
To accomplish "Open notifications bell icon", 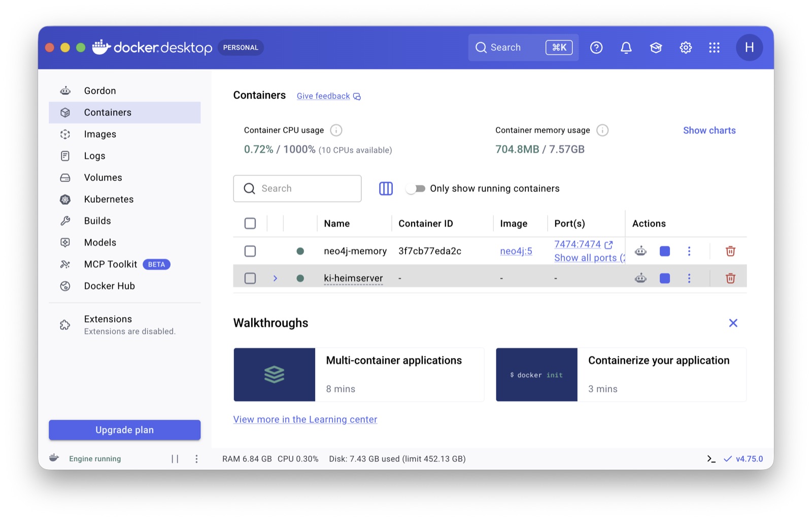I will [x=626, y=48].
